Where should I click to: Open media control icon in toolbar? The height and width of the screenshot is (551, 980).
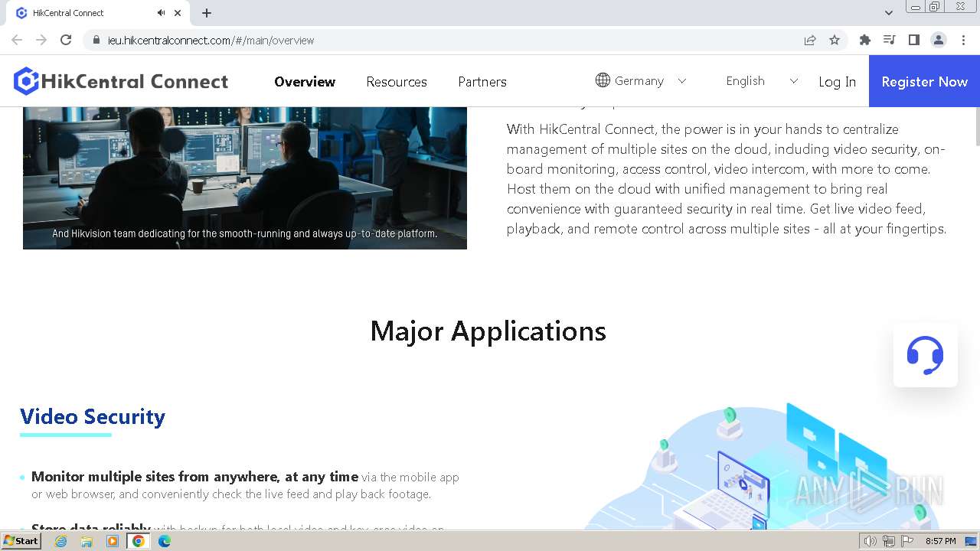[890, 40]
